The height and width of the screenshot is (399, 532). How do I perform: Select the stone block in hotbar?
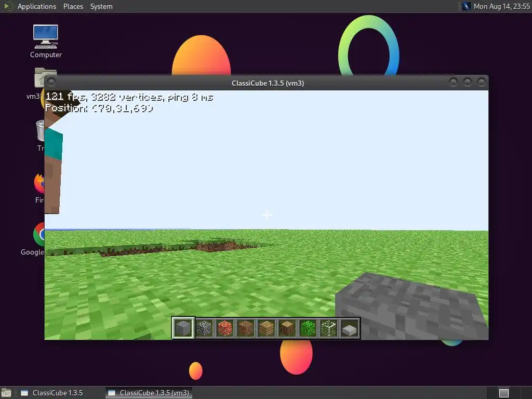[x=183, y=328]
